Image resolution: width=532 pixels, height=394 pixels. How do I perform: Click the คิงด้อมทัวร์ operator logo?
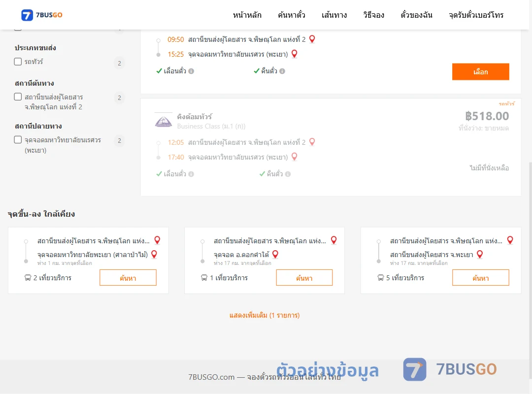point(163,121)
